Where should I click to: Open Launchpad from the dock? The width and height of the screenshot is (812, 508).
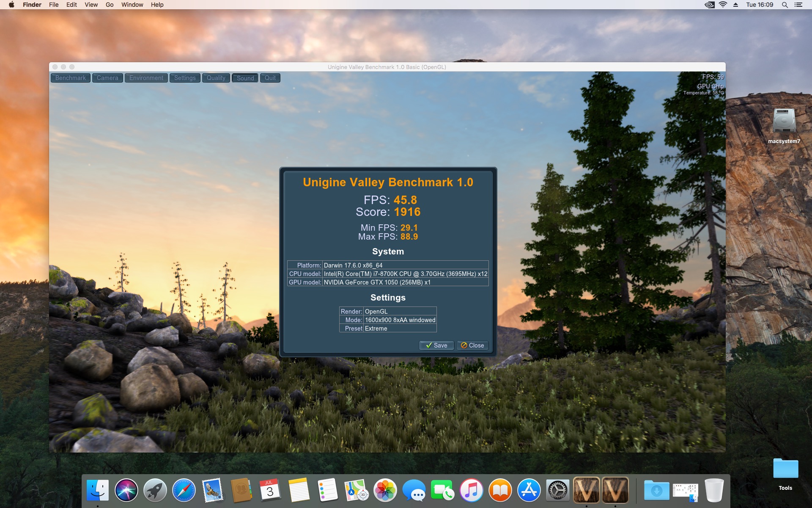[155, 490]
